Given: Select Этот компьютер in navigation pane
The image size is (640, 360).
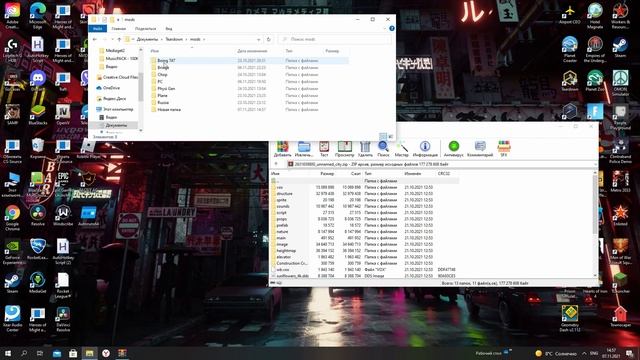Looking at the screenshot, I should tap(118, 109).
